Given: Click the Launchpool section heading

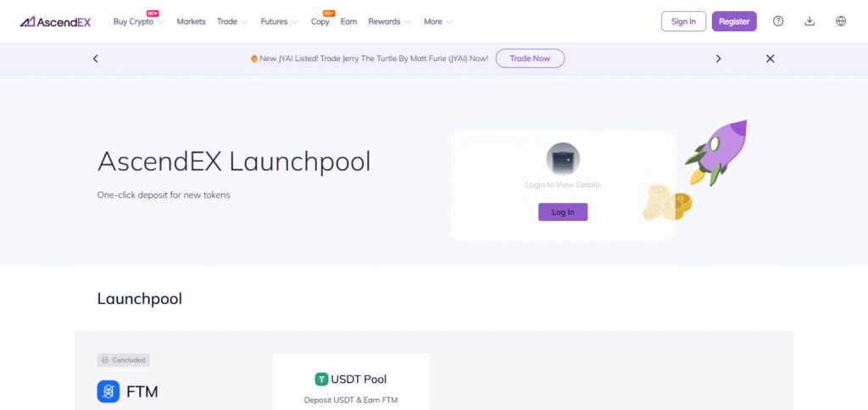Looking at the screenshot, I should click(x=140, y=299).
